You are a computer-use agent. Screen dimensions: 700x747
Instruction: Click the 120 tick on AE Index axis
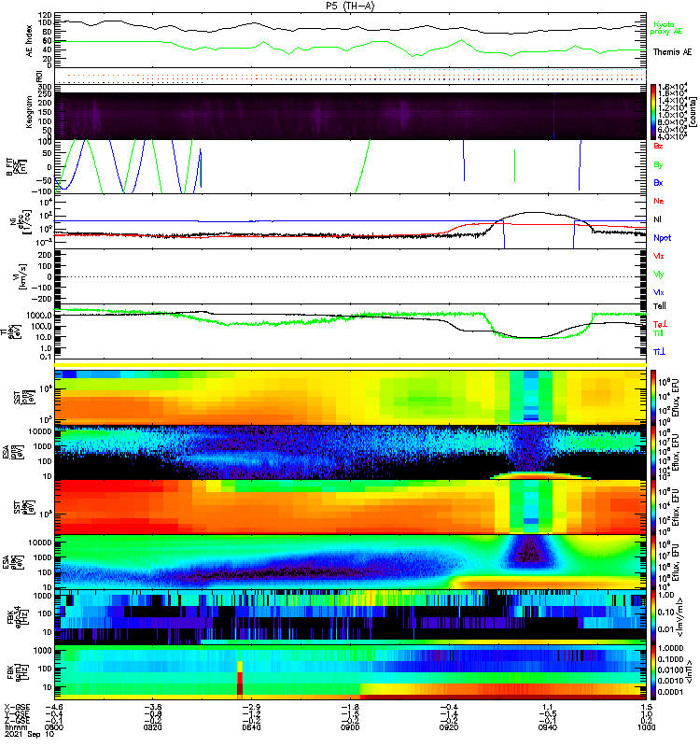click(x=46, y=15)
